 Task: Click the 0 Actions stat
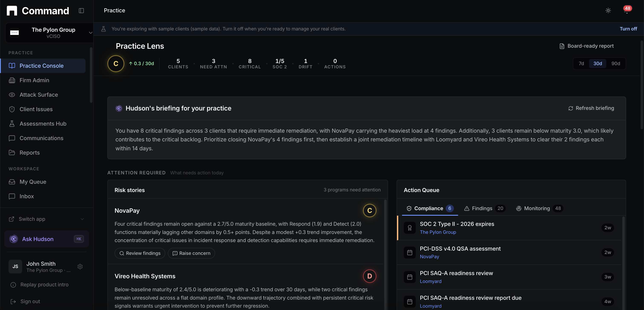335,63
